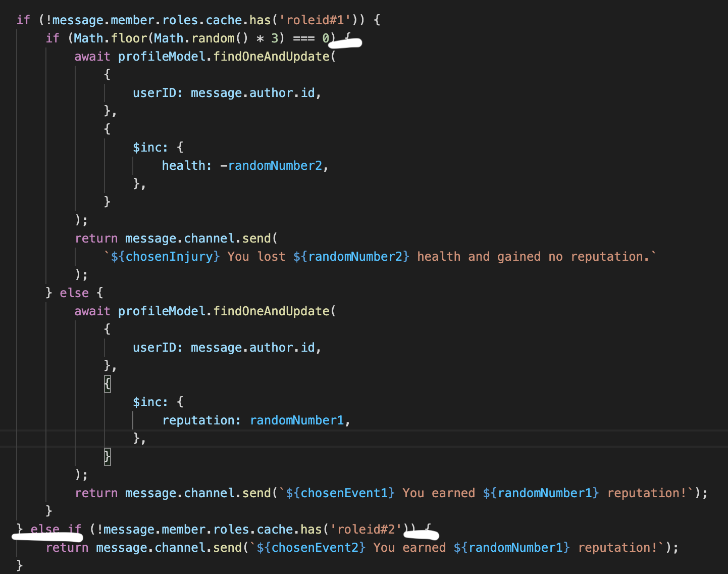Click "reputation!" in the chosenEvent2 message
The width and height of the screenshot is (728, 574).
(618, 548)
